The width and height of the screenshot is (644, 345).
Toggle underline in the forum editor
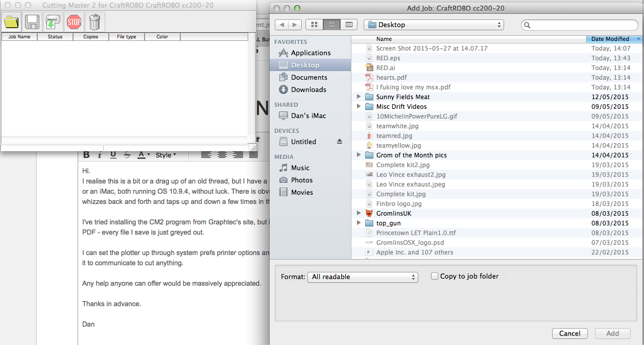[113, 155]
